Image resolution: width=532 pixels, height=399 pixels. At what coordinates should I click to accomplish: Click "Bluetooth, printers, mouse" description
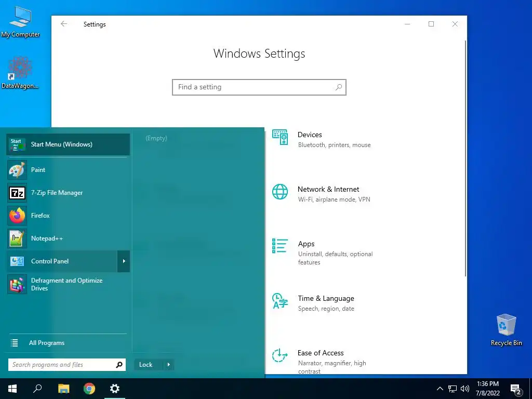coord(334,145)
